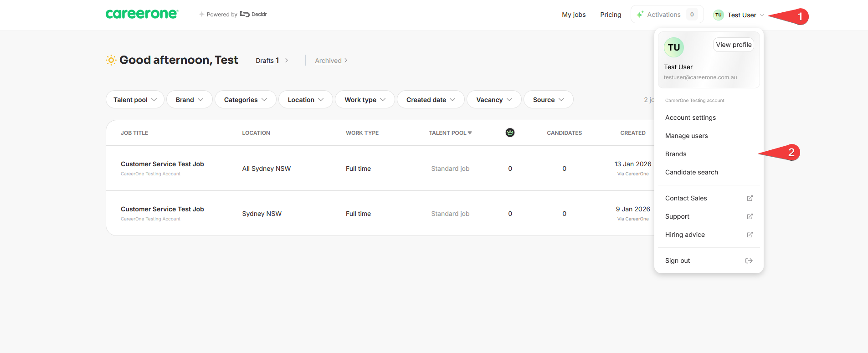The image size is (868, 353).
Task: Click the sun icon beside greeting
Action: tap(111, 60)
